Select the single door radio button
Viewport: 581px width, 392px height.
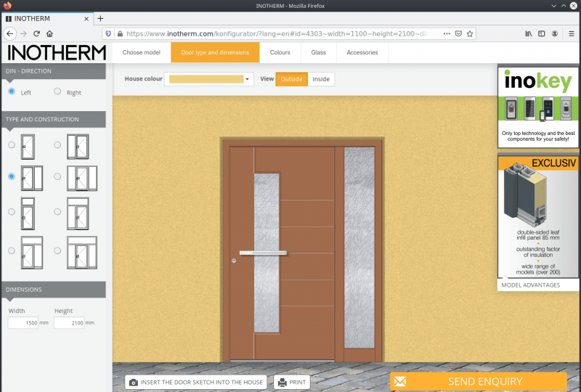pos(12,145)
